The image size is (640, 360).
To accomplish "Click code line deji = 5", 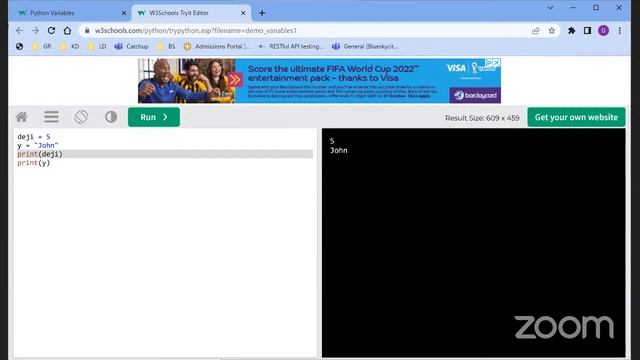I will pyautogui.click(x=34, y=137).
